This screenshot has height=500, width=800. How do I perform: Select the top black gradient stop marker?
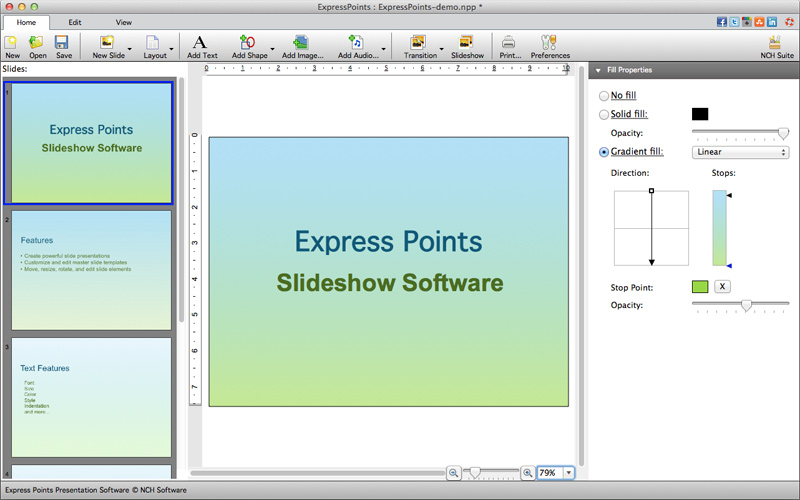pos(730,195)
